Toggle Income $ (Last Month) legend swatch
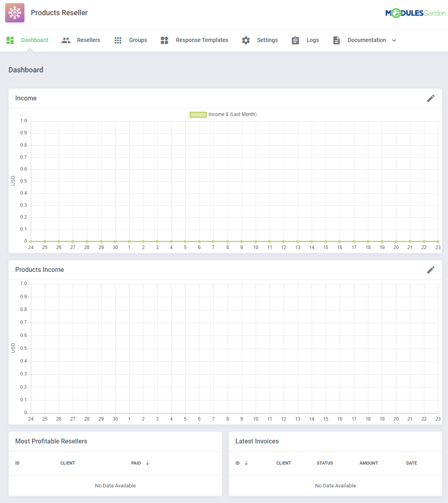The height and width of the screenshot is (503, 448). pos(198,115)
